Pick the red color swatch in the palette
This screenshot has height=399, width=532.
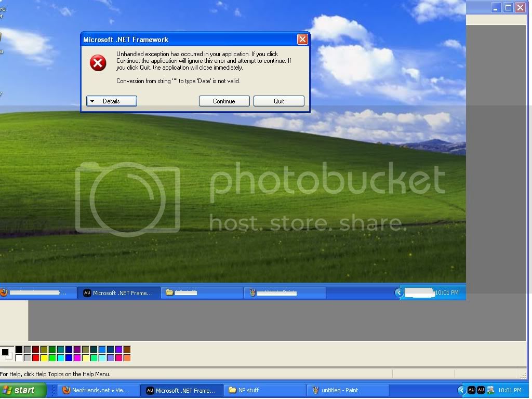coord(35,357)
